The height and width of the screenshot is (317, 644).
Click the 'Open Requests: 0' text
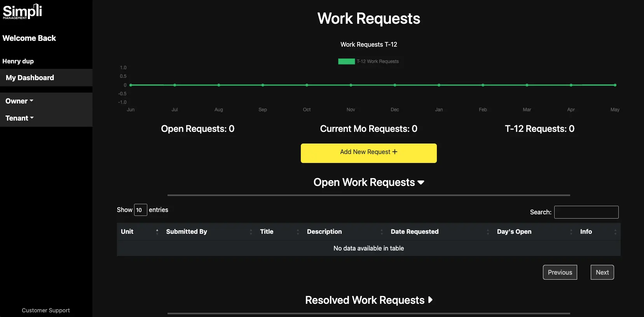pyautogui.click(x=198, y=129)
